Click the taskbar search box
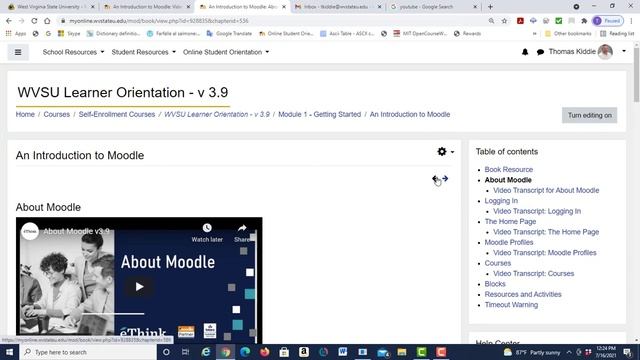 pyautogui.click(x=88, y=352)
